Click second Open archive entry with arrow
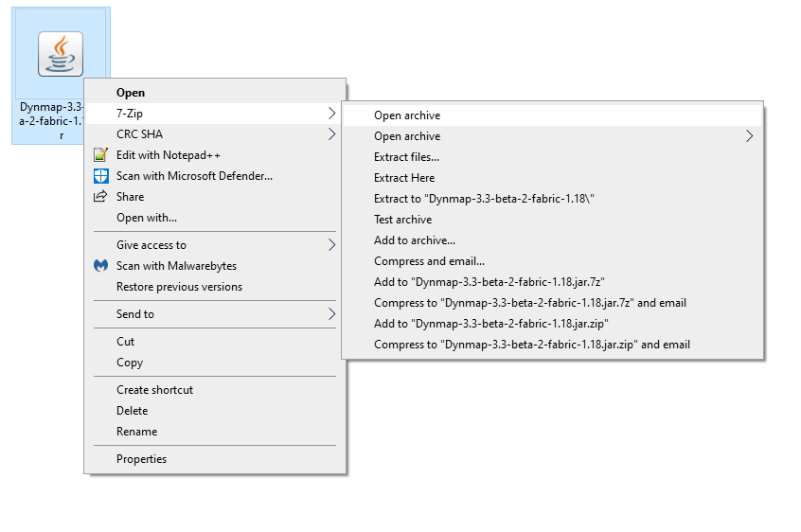Screen dimensions: 801x532 553,136
